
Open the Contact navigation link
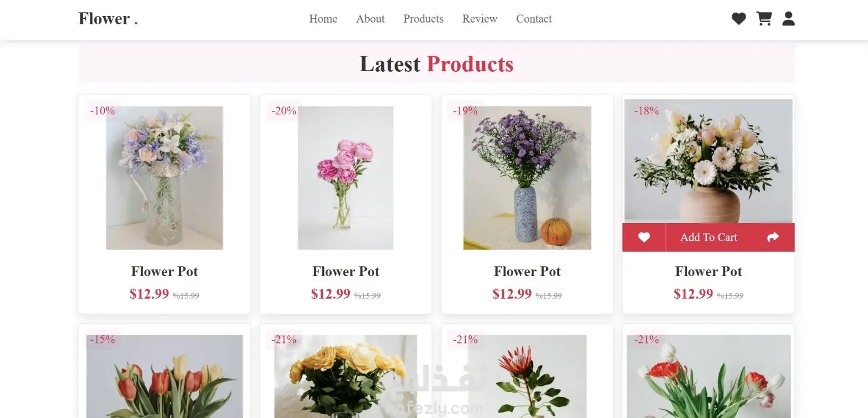534,19
